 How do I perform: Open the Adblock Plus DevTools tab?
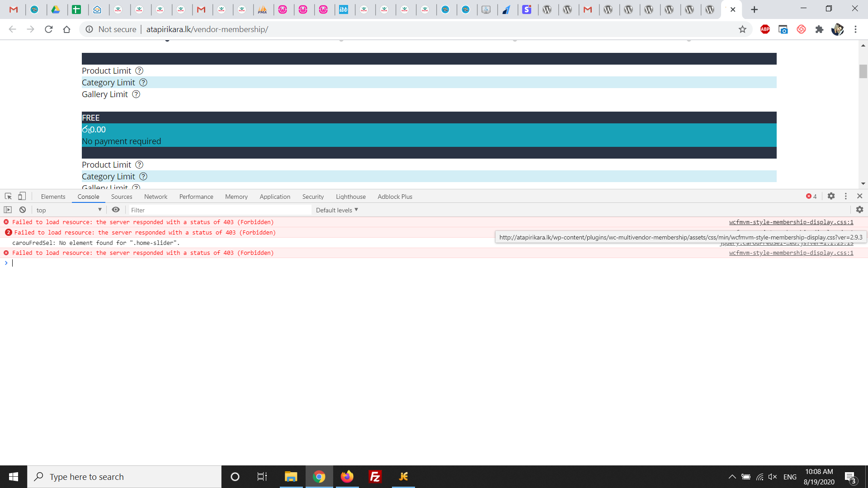pos(395,197)
